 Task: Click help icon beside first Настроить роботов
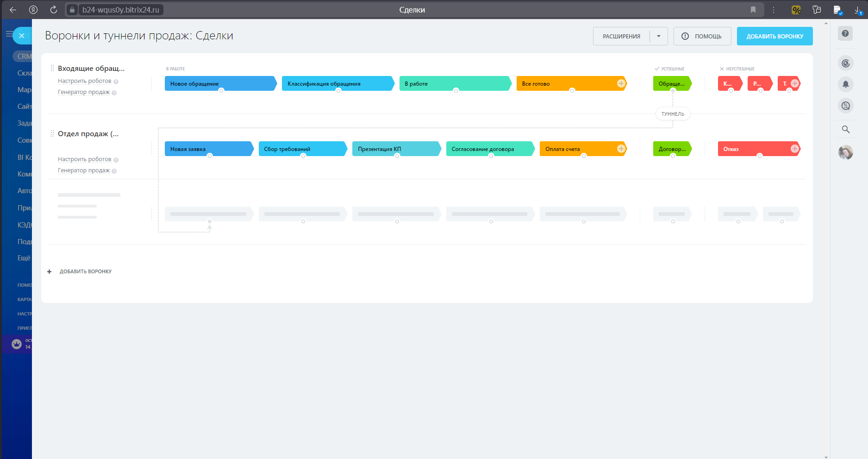coord(116,82)
